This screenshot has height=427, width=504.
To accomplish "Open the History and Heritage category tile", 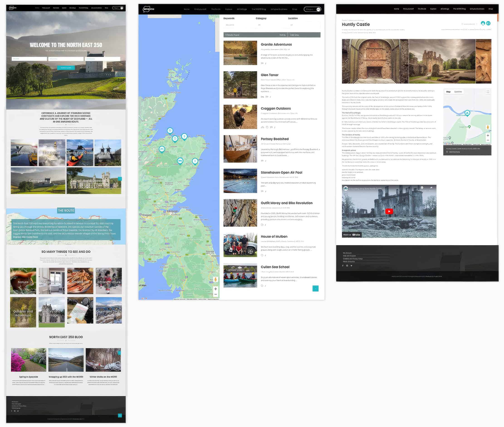I will [x=51, y=312].
